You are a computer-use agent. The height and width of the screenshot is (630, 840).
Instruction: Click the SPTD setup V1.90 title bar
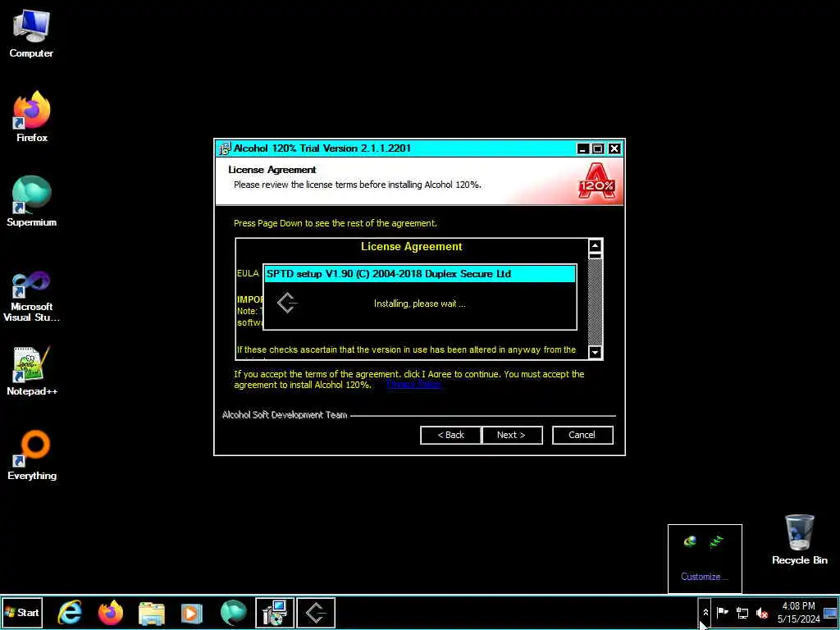(420, 274)
